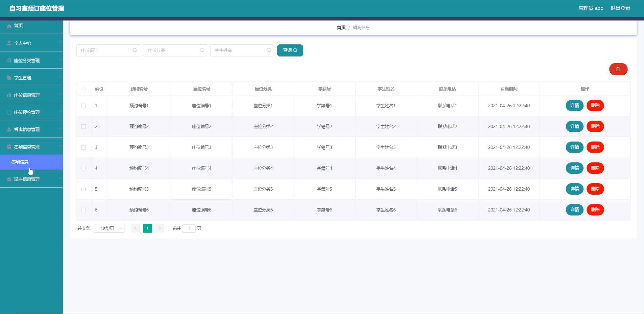Screen dimensions: 644x314
Task: Expand 个人中心 menu chevron
Action: tap(60, 43)
